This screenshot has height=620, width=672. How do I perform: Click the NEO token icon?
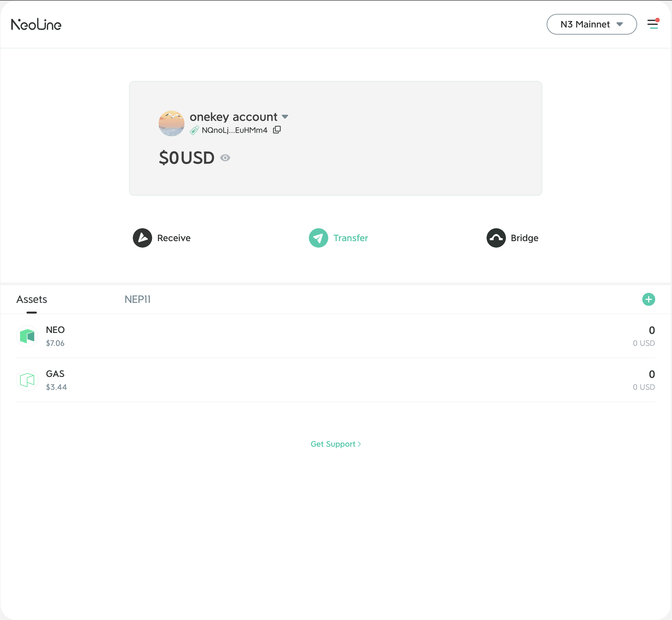27,336
